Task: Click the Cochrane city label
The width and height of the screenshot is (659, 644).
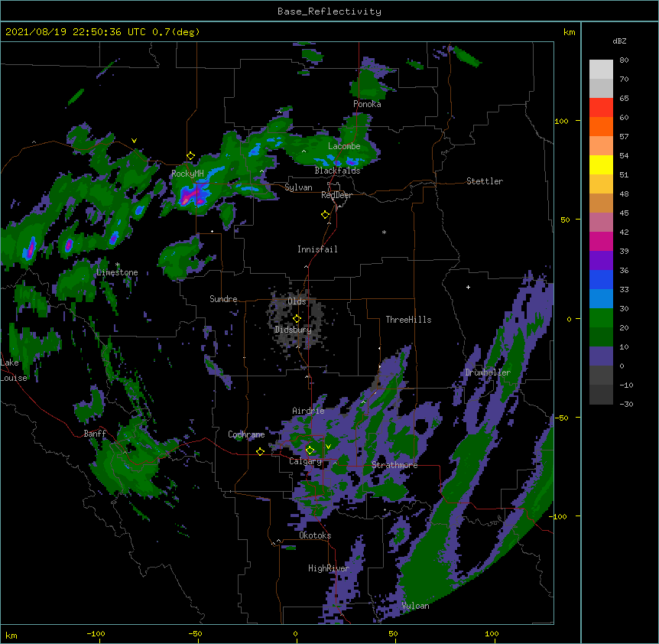Action: click(x=246, y=434)
